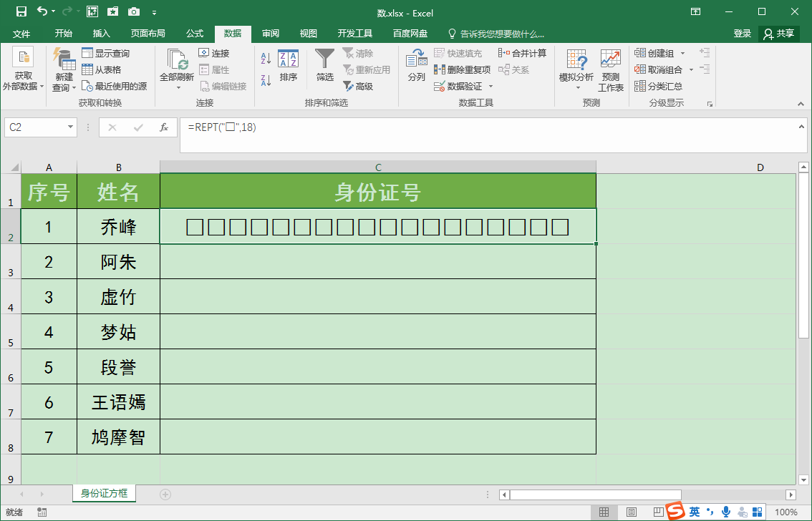Screen dimensions: 812x521
Task: Switch to Formulas (公式) tab
Action: click(195, 34)
